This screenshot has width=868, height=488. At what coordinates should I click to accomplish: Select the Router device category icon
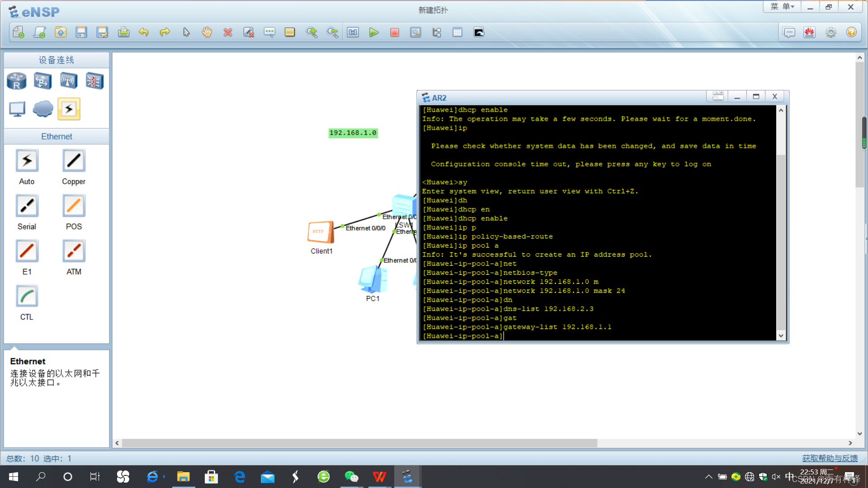pos(17,81)
